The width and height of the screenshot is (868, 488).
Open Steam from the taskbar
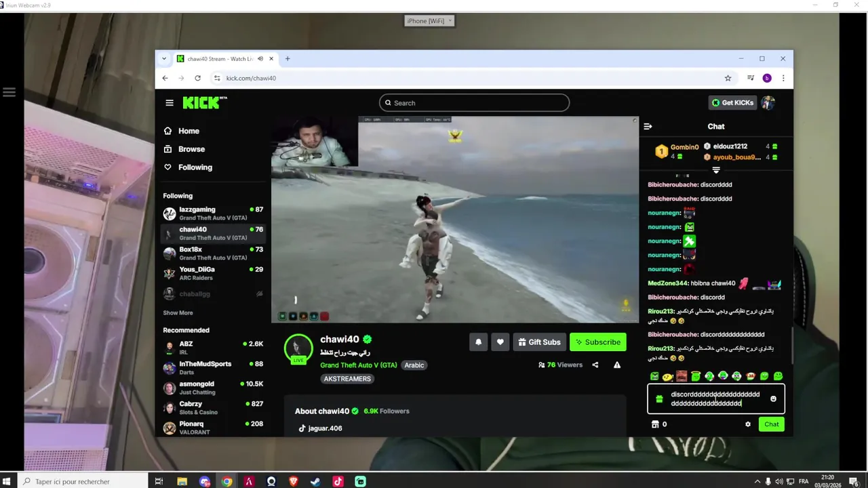click(x=315, y=481)
